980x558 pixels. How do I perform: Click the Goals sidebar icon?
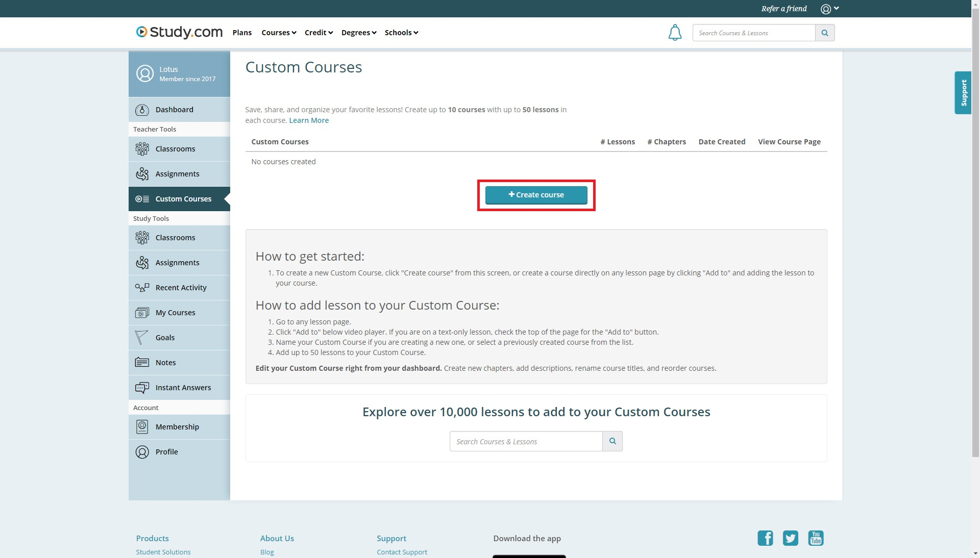[x=141, y=337]
